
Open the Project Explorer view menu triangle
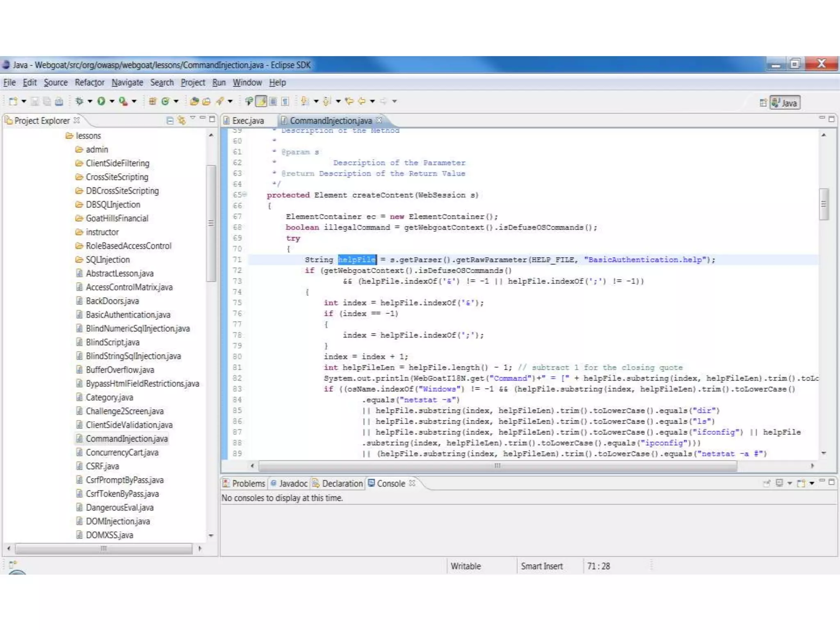coord(192,119)
